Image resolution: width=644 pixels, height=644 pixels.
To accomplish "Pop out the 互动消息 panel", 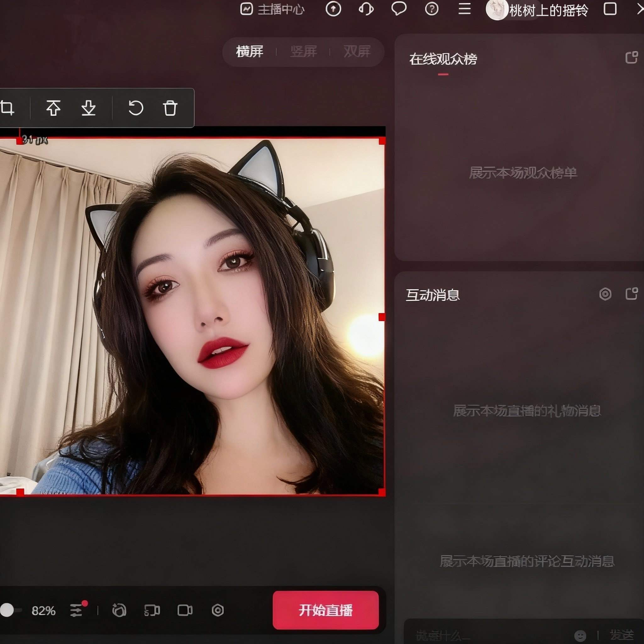I will pos(631,294).
